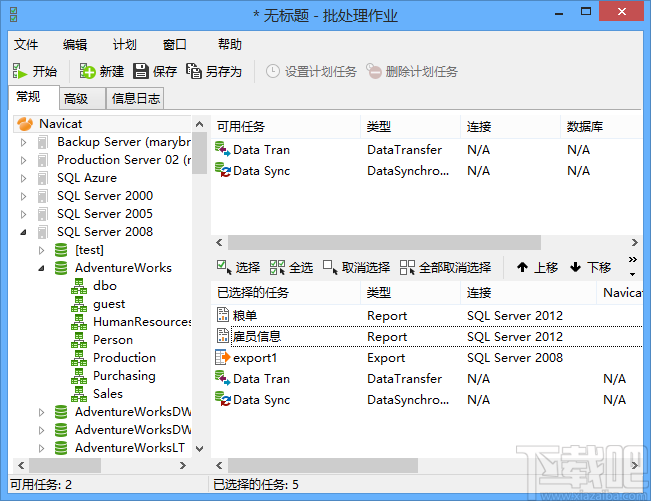Expand the AdventureWorksLT database node

click(42, 448)
